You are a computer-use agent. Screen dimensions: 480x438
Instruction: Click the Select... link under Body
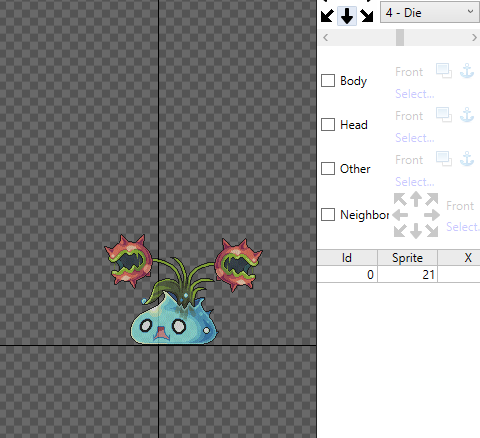[x=415, y=94]
